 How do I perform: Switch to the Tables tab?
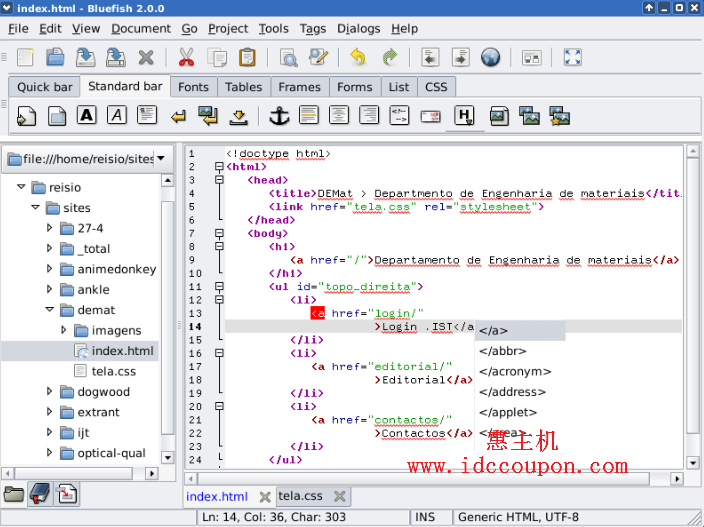coord(244,87)
